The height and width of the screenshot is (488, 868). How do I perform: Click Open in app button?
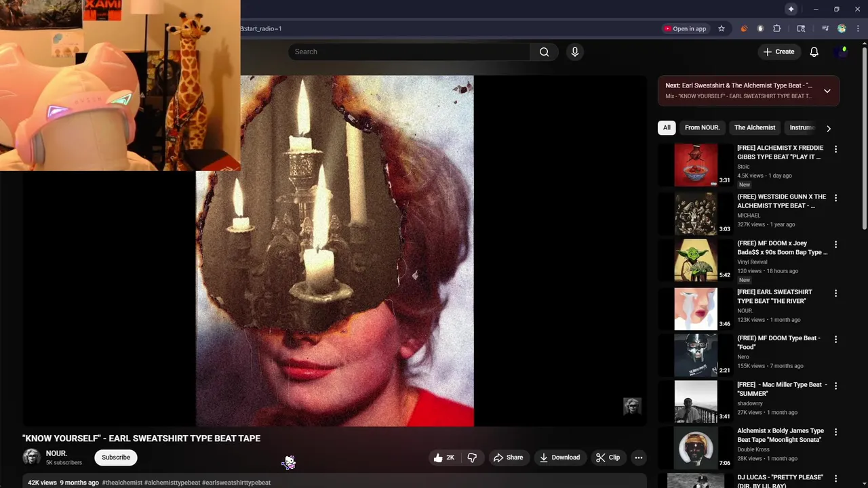click(x=685, y=28)
